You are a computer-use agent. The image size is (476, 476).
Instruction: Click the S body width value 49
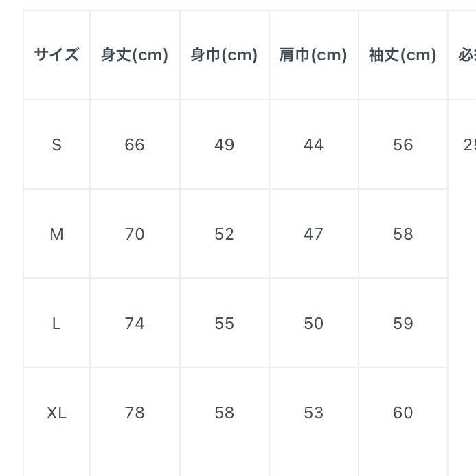tap(224, 145)
